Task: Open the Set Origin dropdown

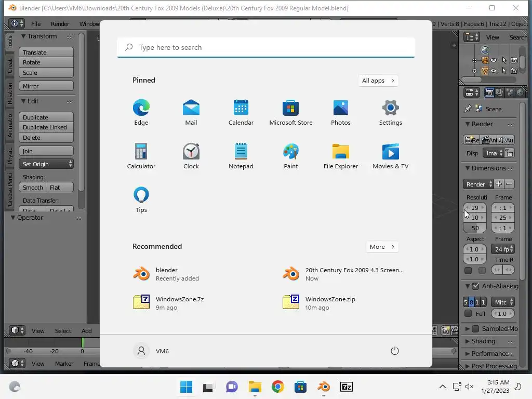Action: click(x=46, y=164)
